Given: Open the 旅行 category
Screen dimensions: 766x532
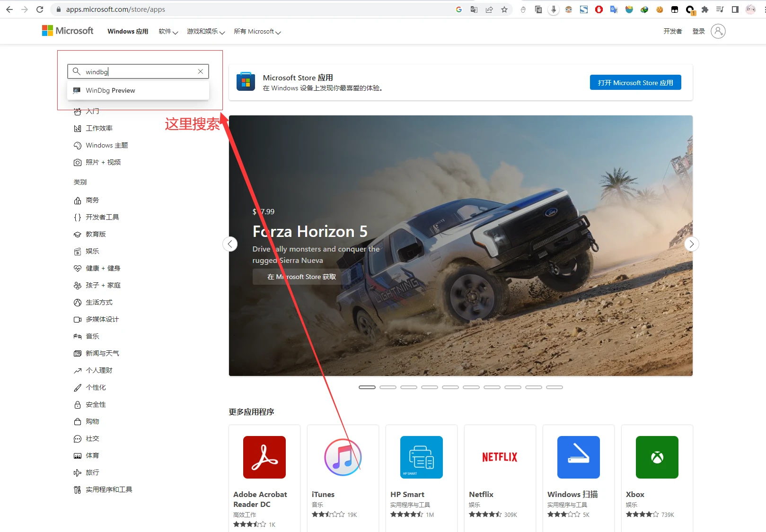Looking at the screenshot, I should (87, 472).
